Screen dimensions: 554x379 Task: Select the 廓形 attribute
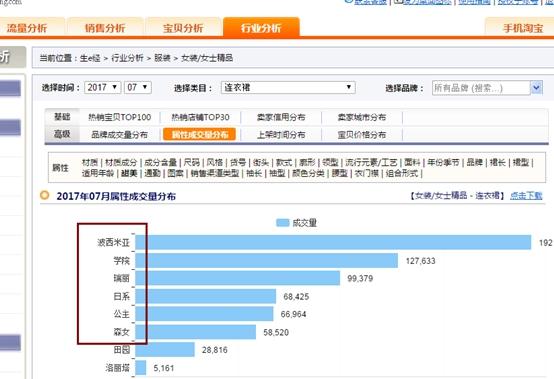coord(307,162)
